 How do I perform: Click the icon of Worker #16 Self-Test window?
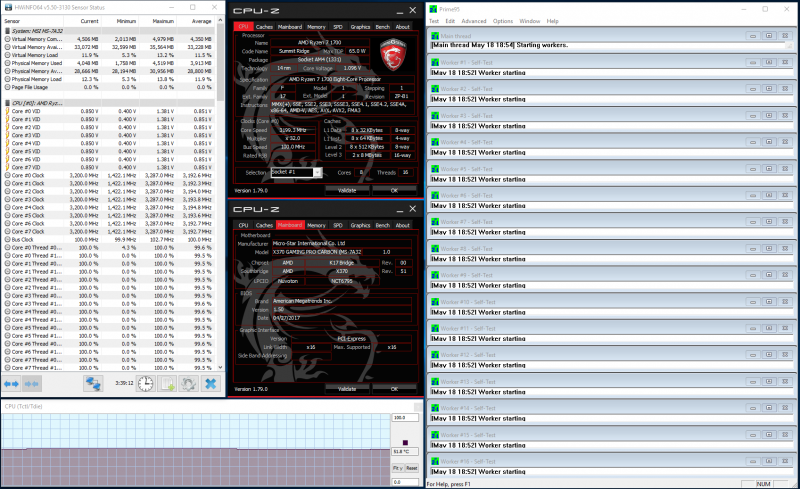[x=435, y=461]
